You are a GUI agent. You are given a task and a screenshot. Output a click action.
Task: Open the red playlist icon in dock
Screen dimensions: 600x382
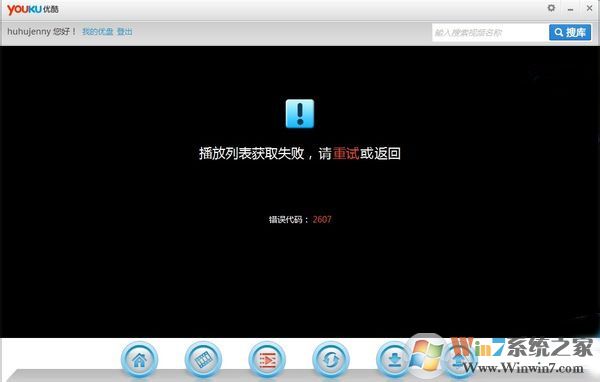coord(267,359)
